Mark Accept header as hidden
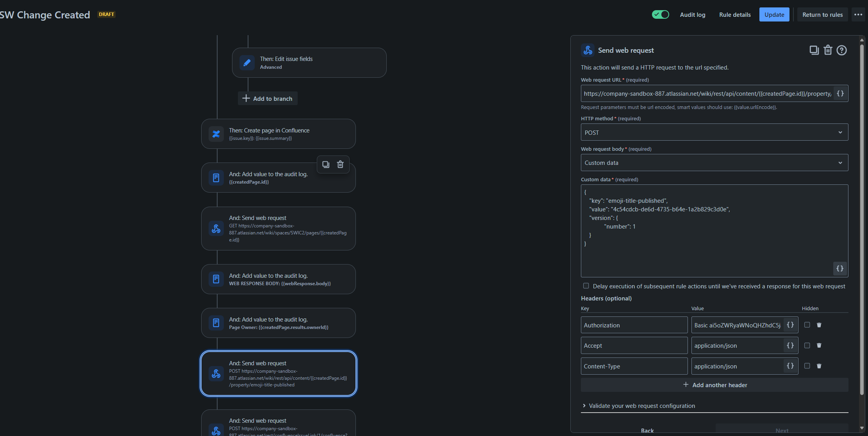This screenshot has height=436, width=868. point(807,345)
